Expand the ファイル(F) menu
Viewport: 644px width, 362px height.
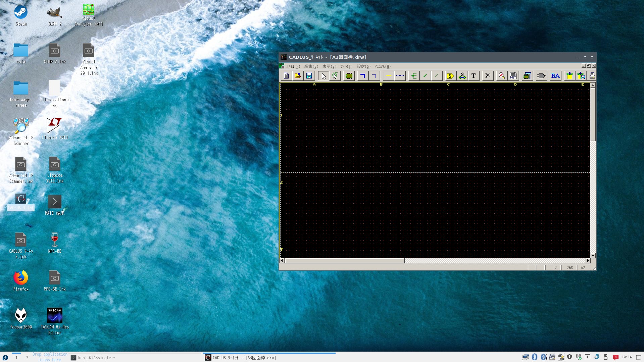tap(293, 66)
